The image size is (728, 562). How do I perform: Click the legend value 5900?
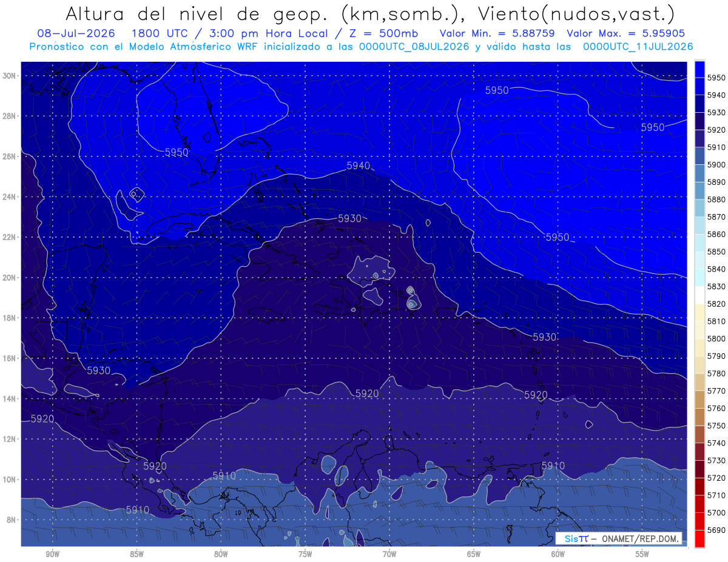(716, 164)
